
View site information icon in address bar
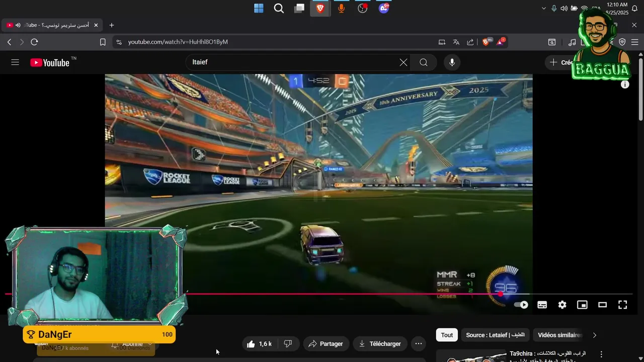click(119, 42)
